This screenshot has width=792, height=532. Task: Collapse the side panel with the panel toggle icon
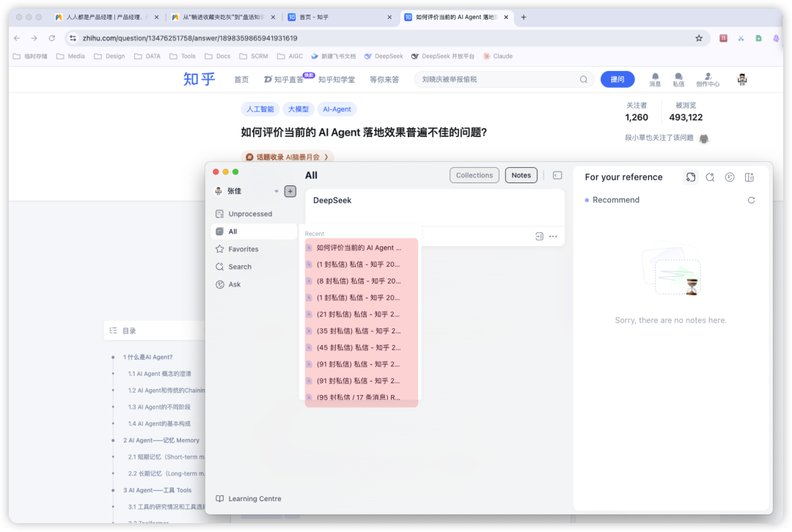click(557, 175)
